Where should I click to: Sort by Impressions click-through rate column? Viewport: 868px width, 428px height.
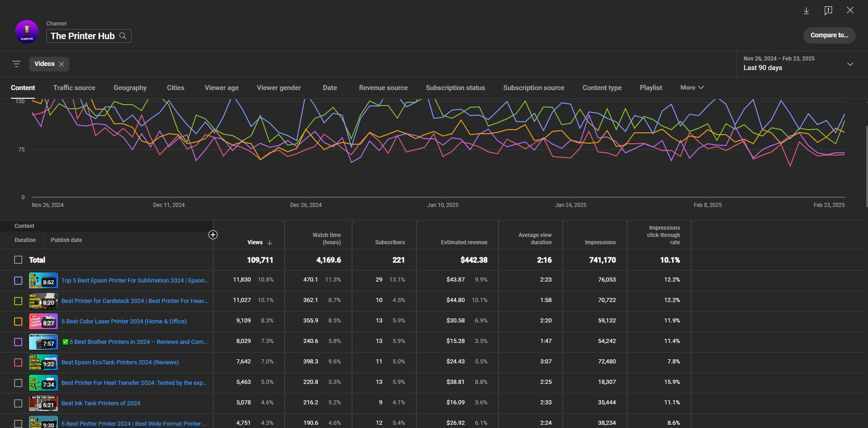tap(663, 235)
